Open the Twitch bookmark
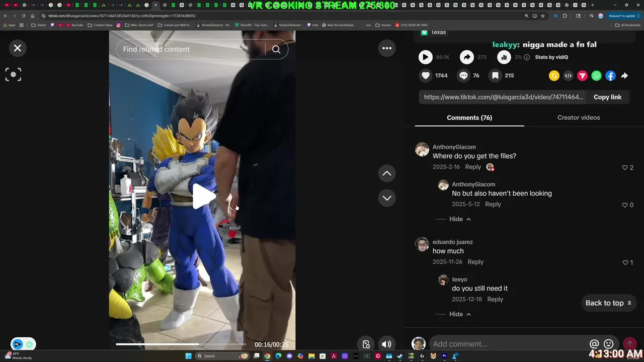Image resolution: width=644 pixels, height=362 pixels. point(39,25)
